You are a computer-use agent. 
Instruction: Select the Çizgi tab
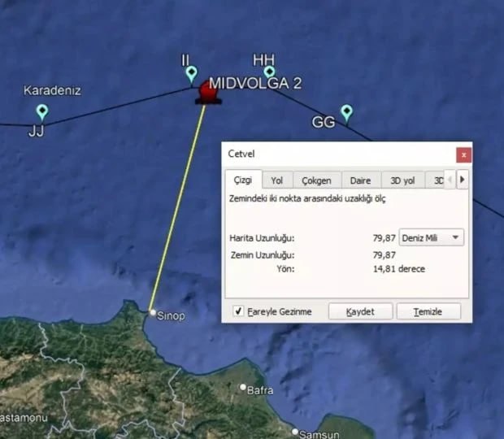(243, 180)
